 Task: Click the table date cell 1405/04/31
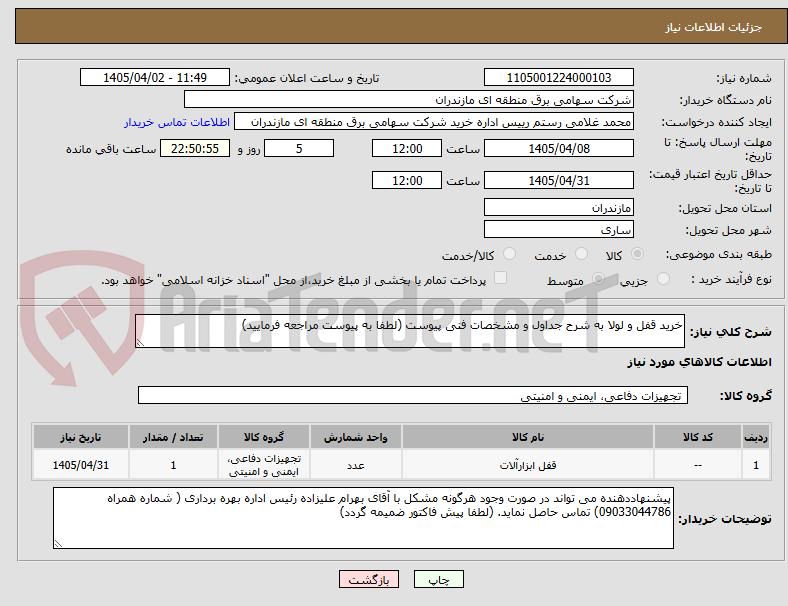[x=81, y=465]
